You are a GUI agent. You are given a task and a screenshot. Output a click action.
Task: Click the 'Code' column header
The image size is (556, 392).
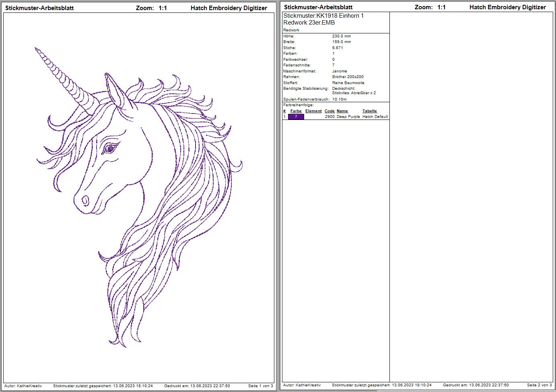(x=329, y=111)
